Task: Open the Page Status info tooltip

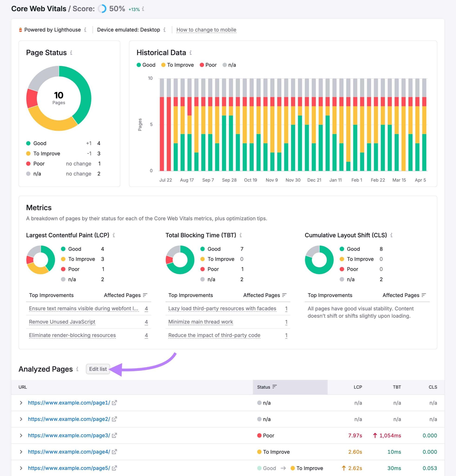Action: [71, 53]
